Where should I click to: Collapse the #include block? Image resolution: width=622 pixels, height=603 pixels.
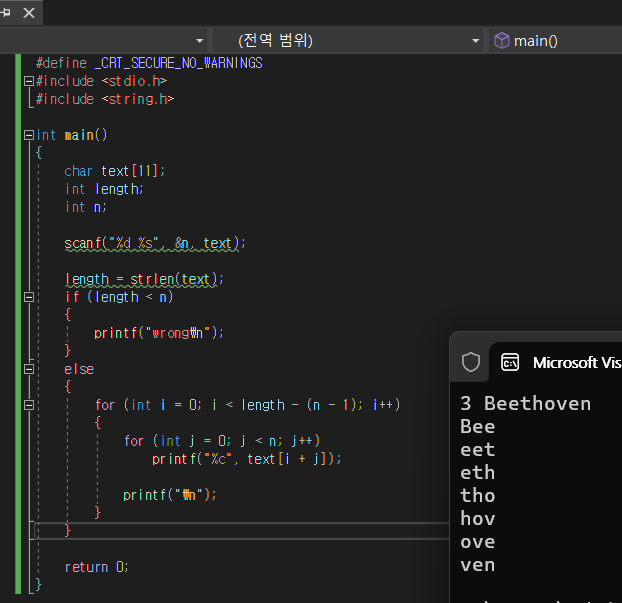[29, 81]
